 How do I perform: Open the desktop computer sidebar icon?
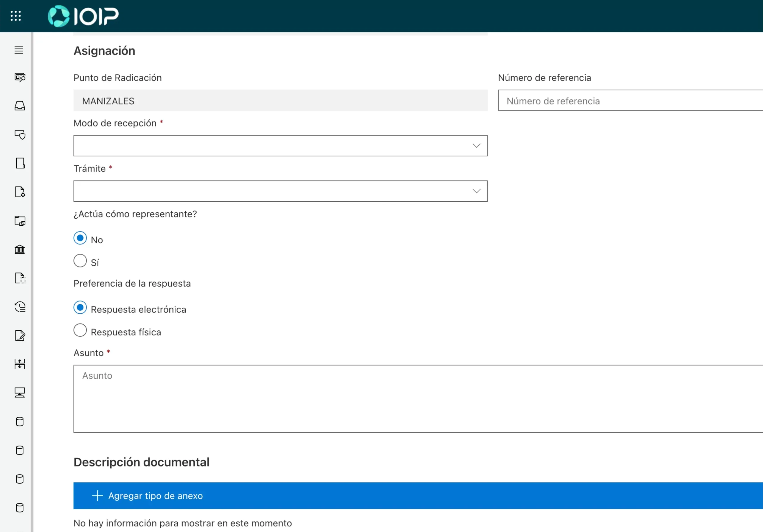click(x=20, y=393)
